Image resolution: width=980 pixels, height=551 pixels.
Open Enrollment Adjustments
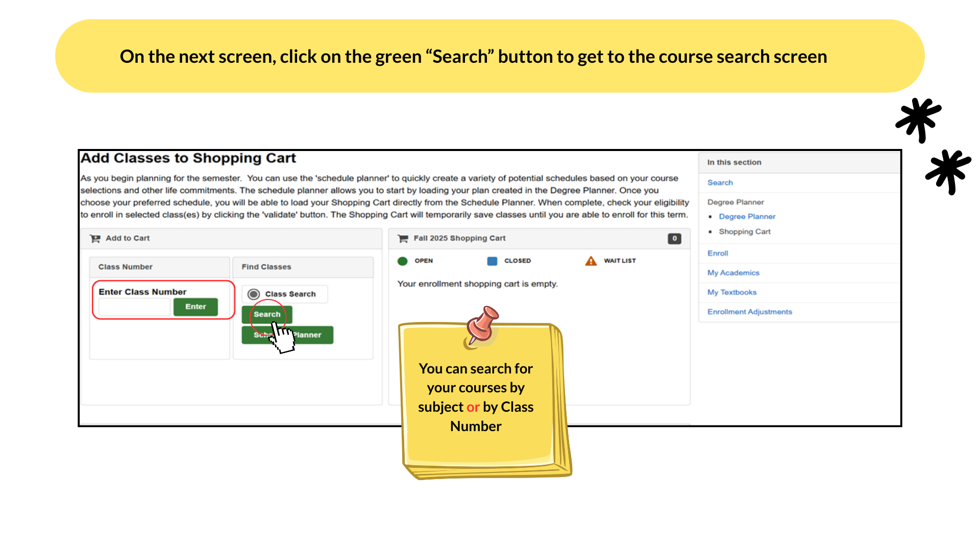tap(749, 311)
